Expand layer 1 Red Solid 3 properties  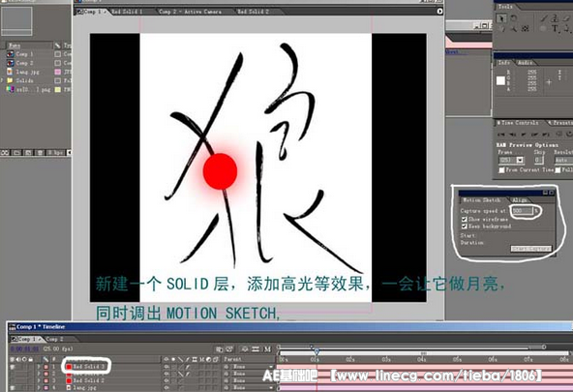[x=39, y=367]
